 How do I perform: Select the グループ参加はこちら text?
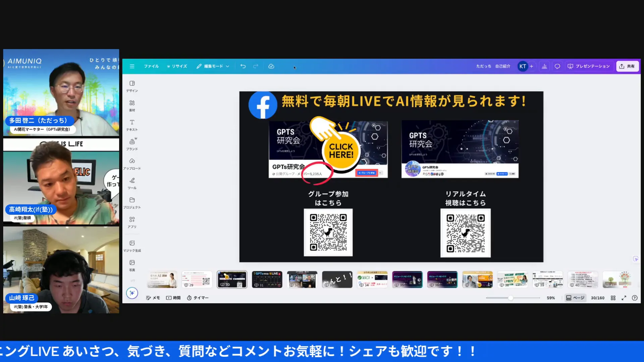[x=328, y=198]
